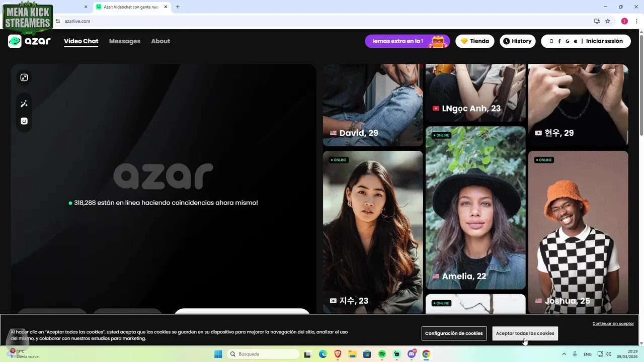Open the Tienda shop button
Viewport: 644px width, 362px height.
coord(475,41)
